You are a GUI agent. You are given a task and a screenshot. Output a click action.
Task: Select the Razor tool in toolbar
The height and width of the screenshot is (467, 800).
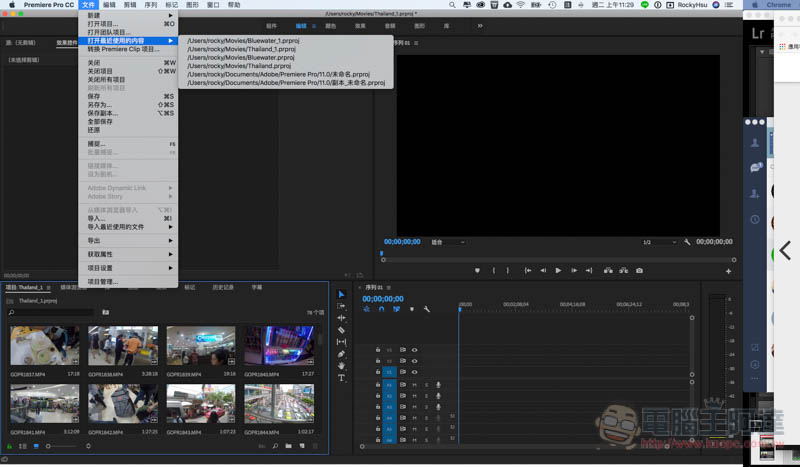coord(341,330)
